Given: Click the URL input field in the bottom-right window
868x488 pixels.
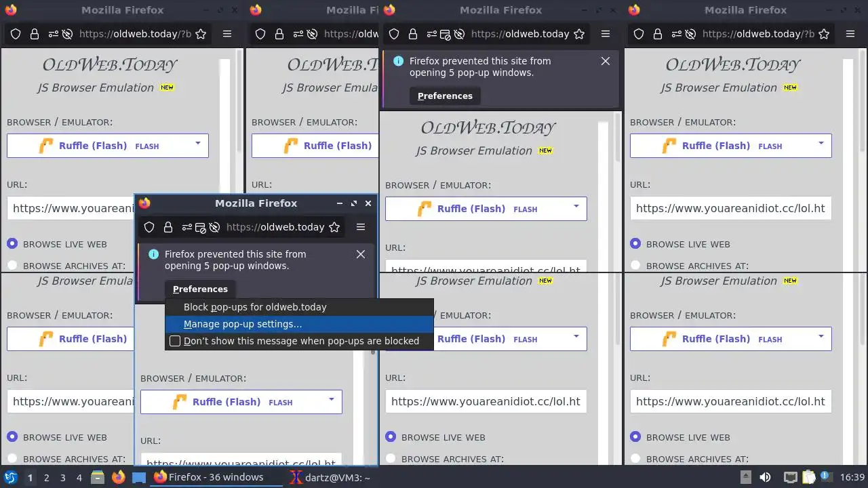Looking at the screenshot, I should click(731, 401).
